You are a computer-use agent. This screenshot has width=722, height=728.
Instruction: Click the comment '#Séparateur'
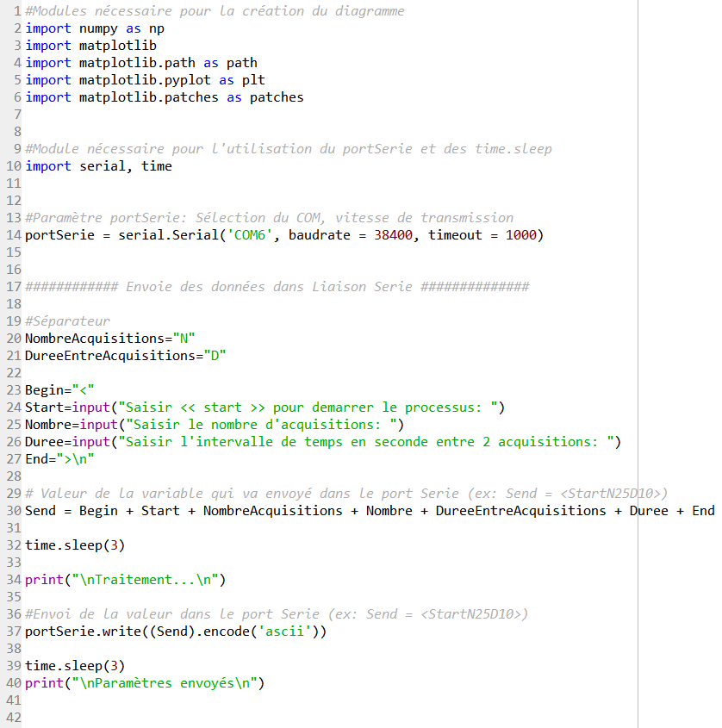coord(67,321)
